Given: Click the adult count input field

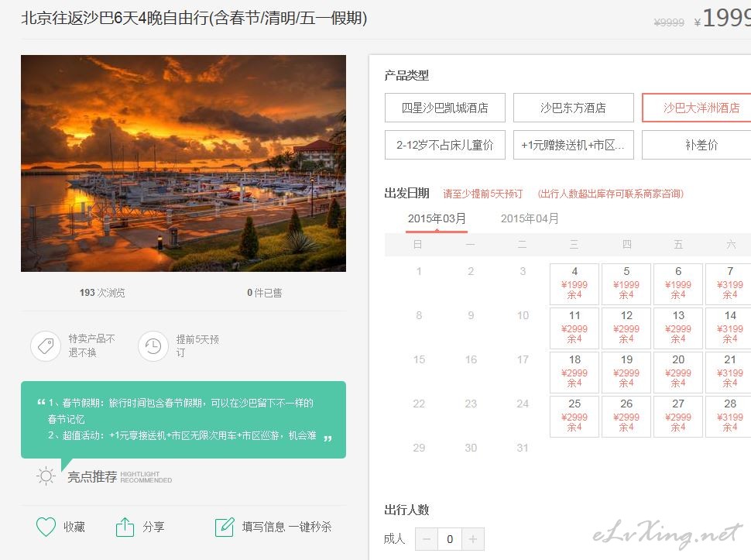Looking at the screenshot, I should 450,539.
